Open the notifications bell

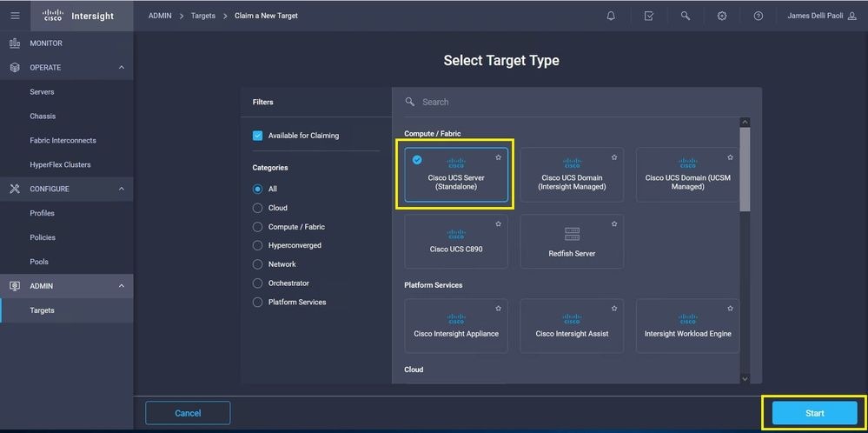[611, 16]
